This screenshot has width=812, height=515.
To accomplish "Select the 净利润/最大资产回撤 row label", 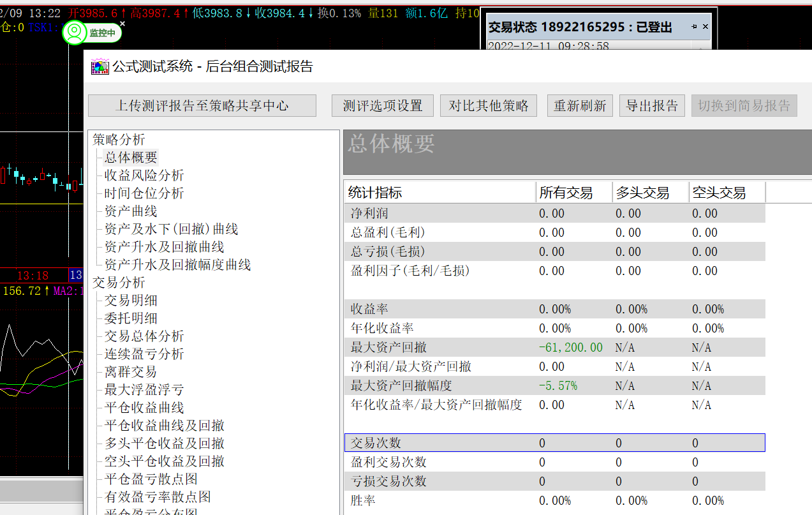I will (411, 366).
